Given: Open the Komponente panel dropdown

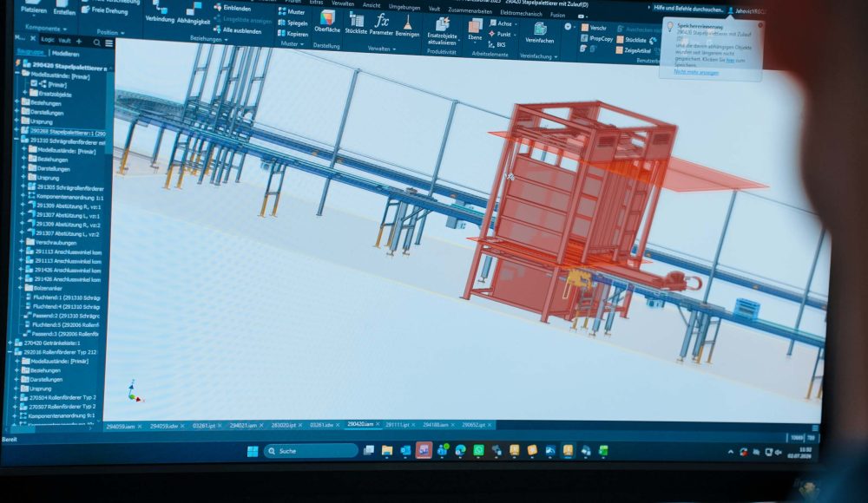Looking at the screenshot, I should click(x=46, y=29).
